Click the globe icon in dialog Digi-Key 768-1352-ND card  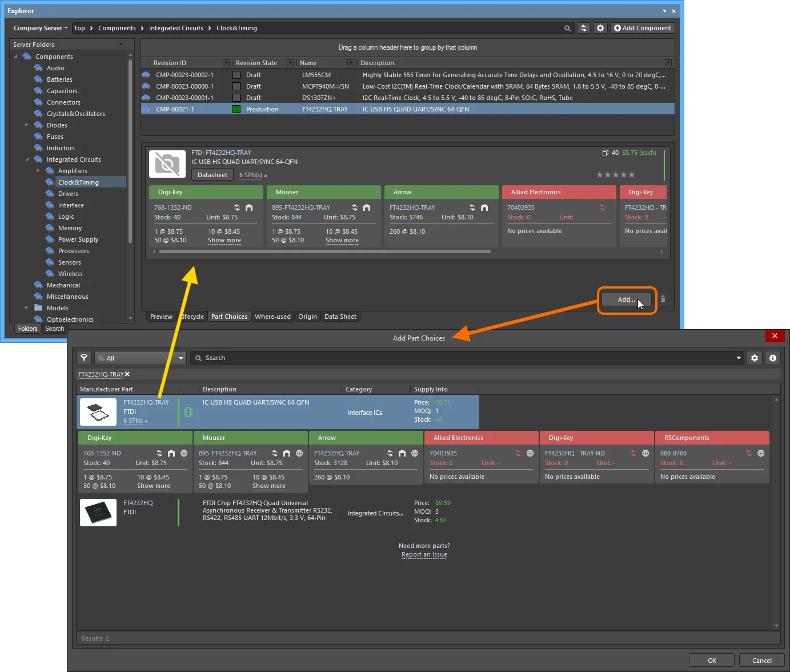click(184, 453)
